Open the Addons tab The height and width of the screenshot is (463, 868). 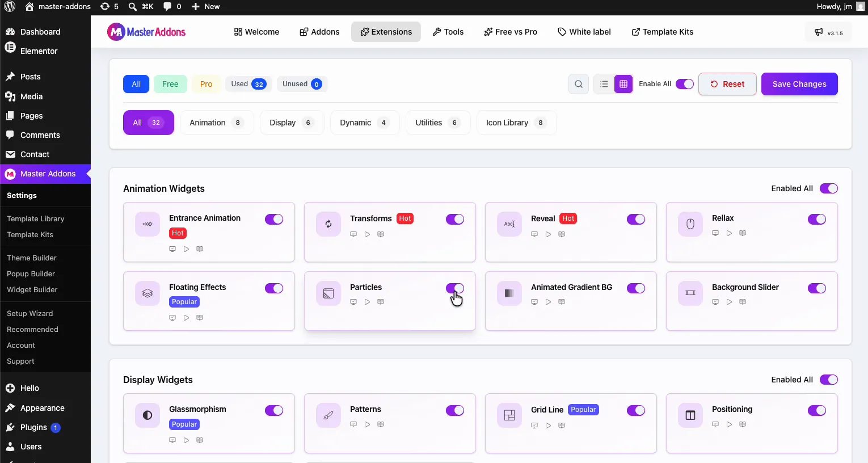point(319,32)
